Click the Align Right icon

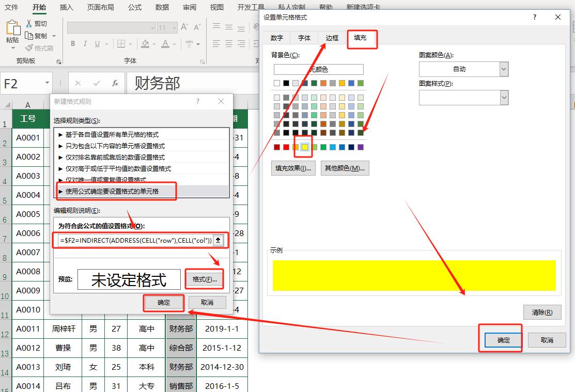click(241, 43)
